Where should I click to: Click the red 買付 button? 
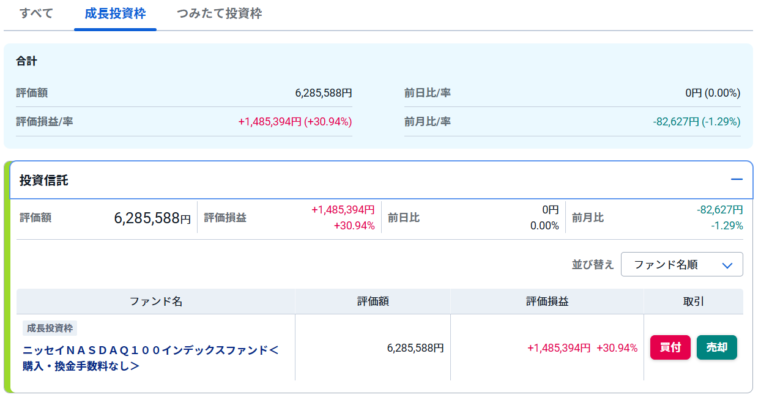tap(670, 348)
